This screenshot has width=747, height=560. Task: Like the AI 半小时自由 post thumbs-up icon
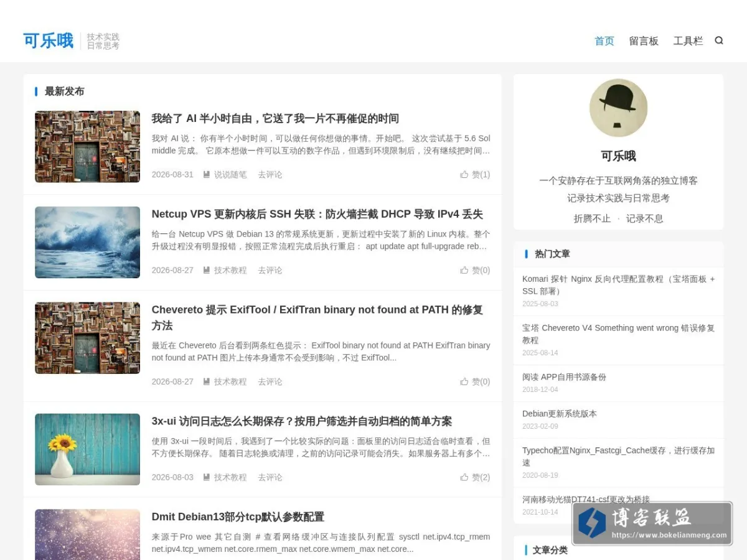[x=464, y=175]
